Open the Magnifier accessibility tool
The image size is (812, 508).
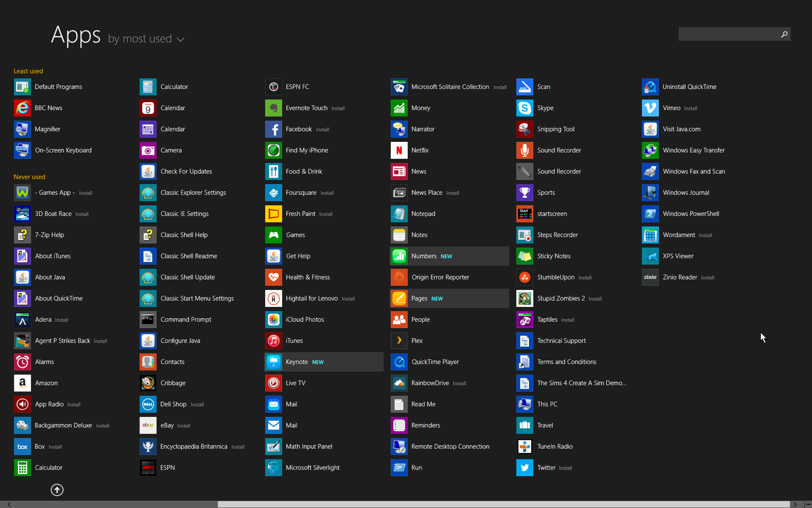(x=47, y=129)
